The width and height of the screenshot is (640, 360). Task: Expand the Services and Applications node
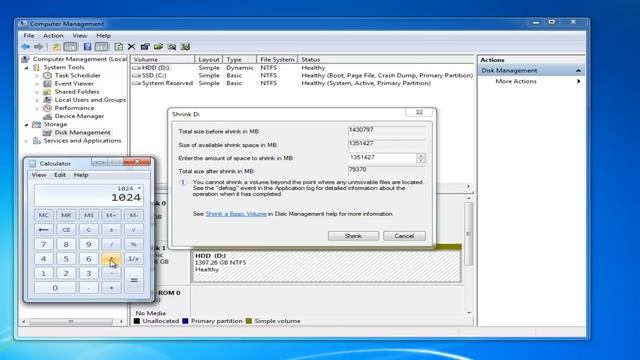27,141
